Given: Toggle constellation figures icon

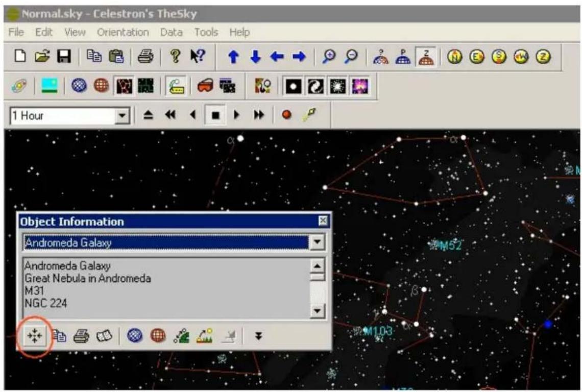Looking at the screenshot, I should tap(124, 86).
